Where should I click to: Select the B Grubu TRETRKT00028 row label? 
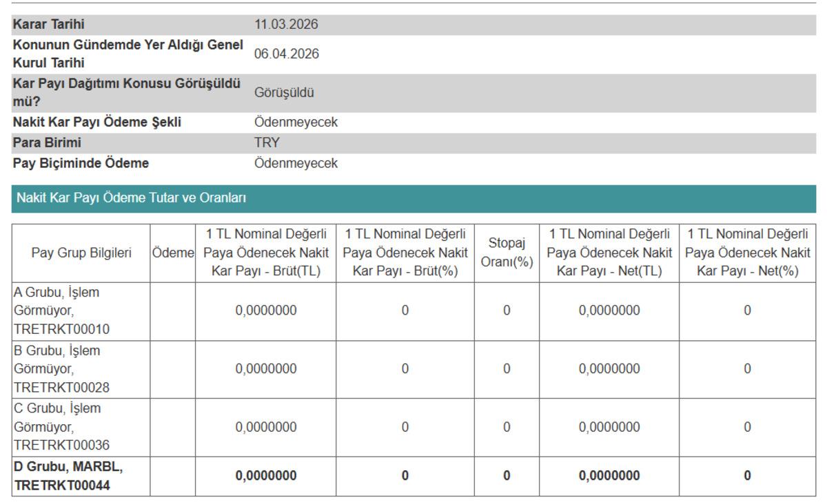61,369
